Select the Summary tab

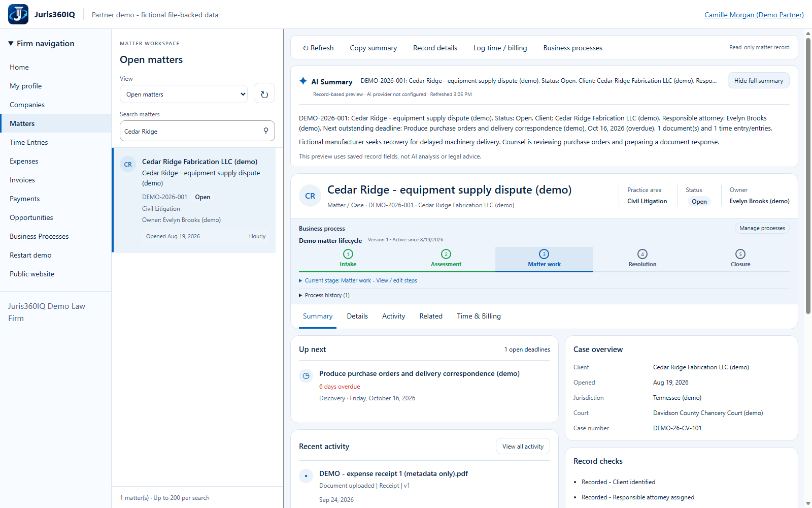[318, 316]
